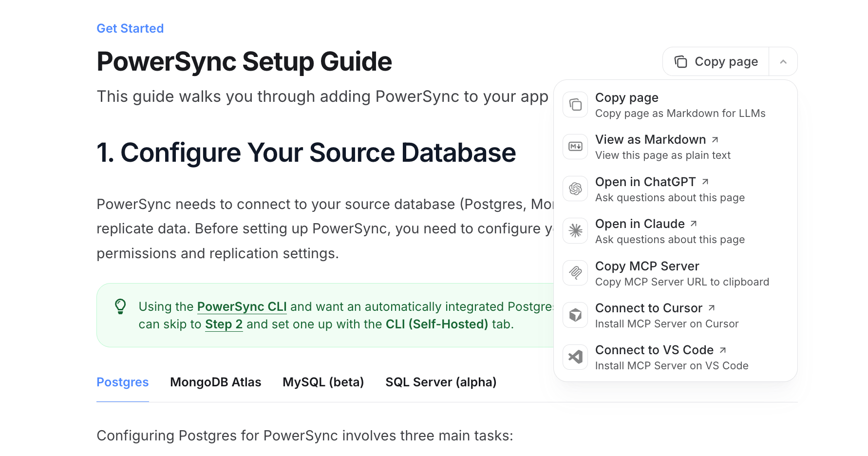This screenshot has height=456, width=868.
Task: Click the "1. Configure Your Source Database" heading
Action: [306, 153]
